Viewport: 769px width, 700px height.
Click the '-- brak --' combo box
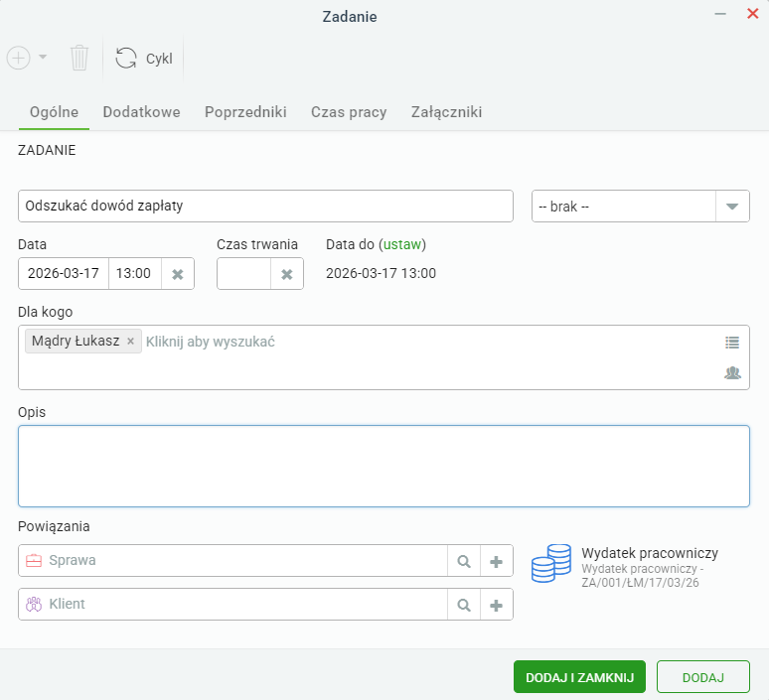click(x=641, y=207)
